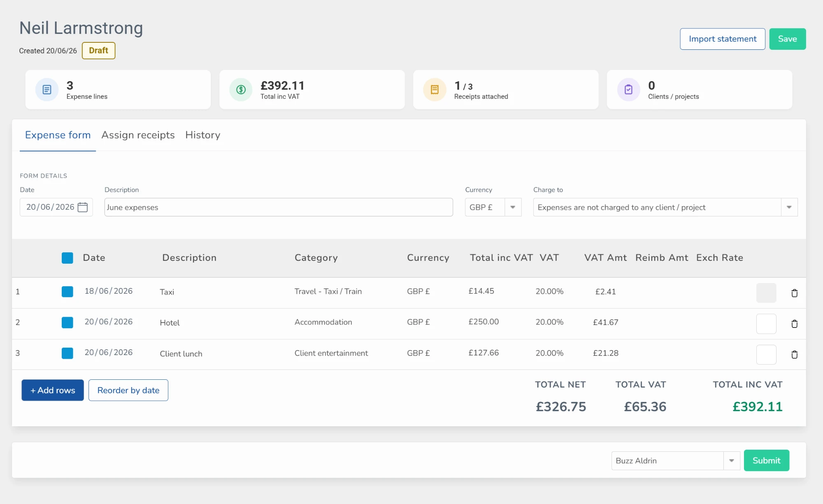
Task: Click the Expense lines document icon
Action: coord(47,89)
